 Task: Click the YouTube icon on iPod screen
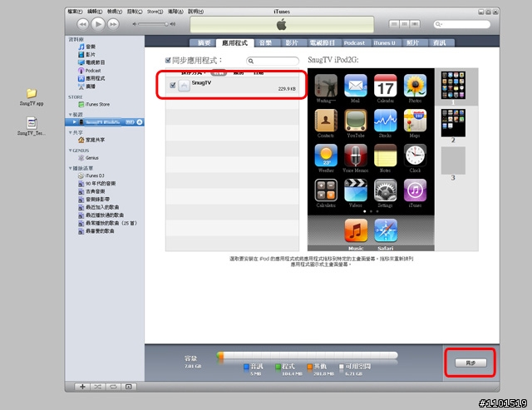[x=355, y=121]
